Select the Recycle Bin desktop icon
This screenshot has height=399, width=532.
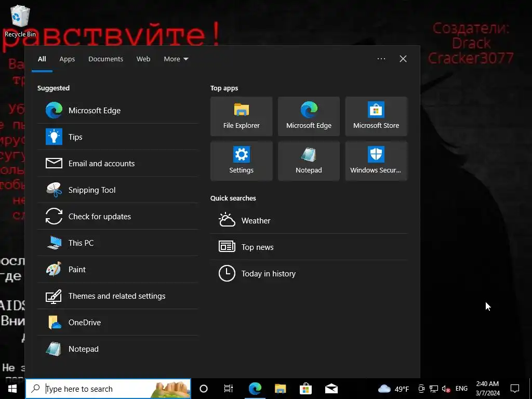point(20,21)
